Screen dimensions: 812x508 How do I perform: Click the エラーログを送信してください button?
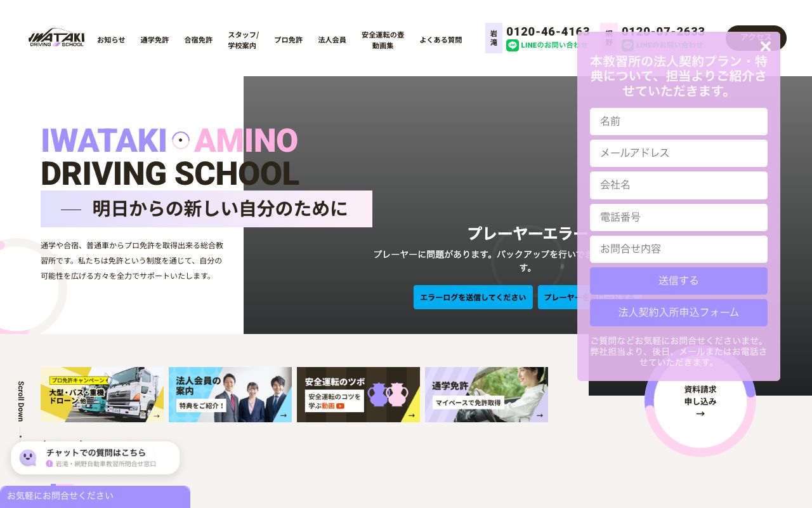[473, 297]
